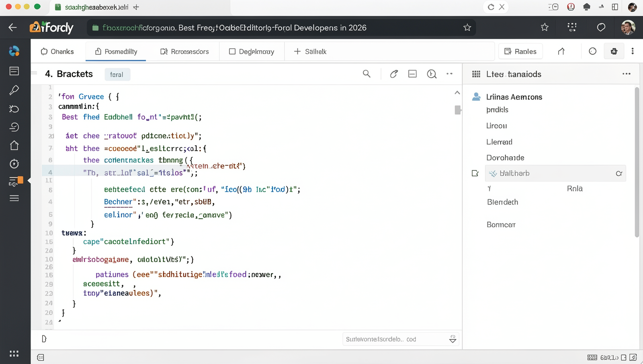Open the hamburger lines icon in sidebar
The width and height of the screenshot is (643, 364).
14,198
